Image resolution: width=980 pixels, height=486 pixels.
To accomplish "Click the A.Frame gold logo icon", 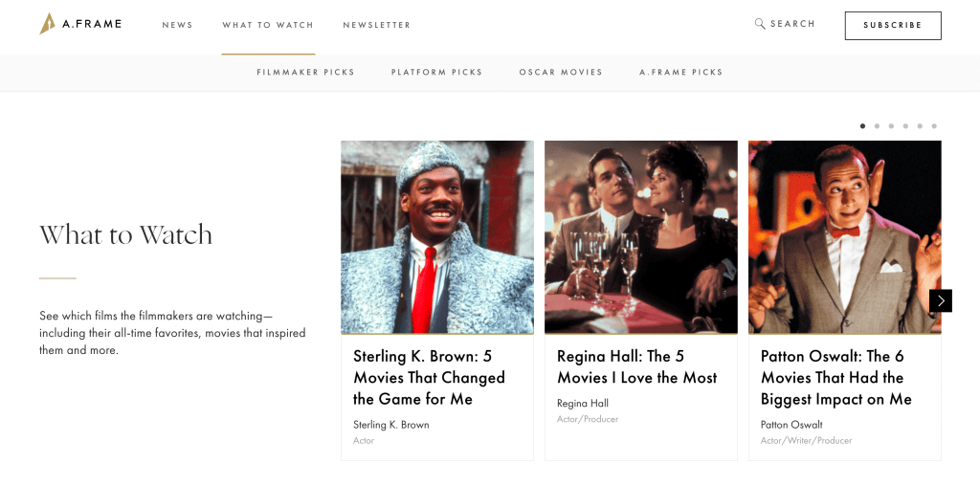I will tap(47, 24).
